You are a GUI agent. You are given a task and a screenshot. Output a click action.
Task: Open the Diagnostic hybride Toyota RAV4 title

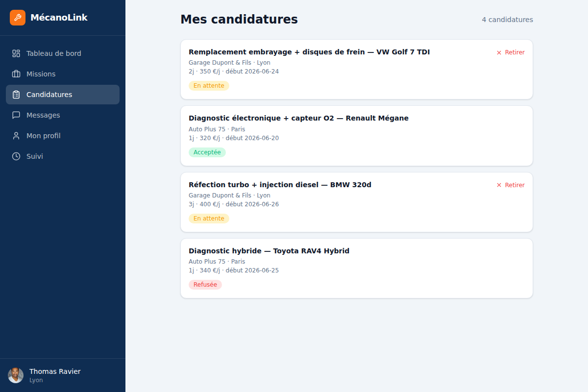click(x=269, y=251)
